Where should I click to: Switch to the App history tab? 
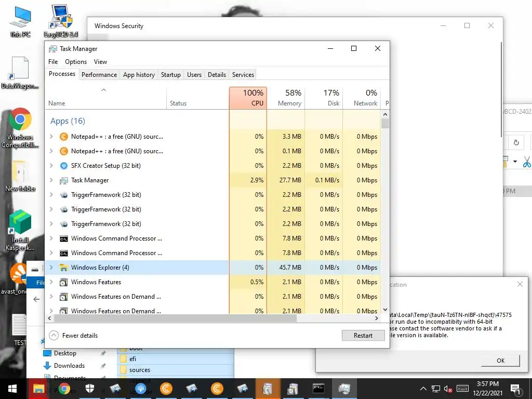(139, 75)
